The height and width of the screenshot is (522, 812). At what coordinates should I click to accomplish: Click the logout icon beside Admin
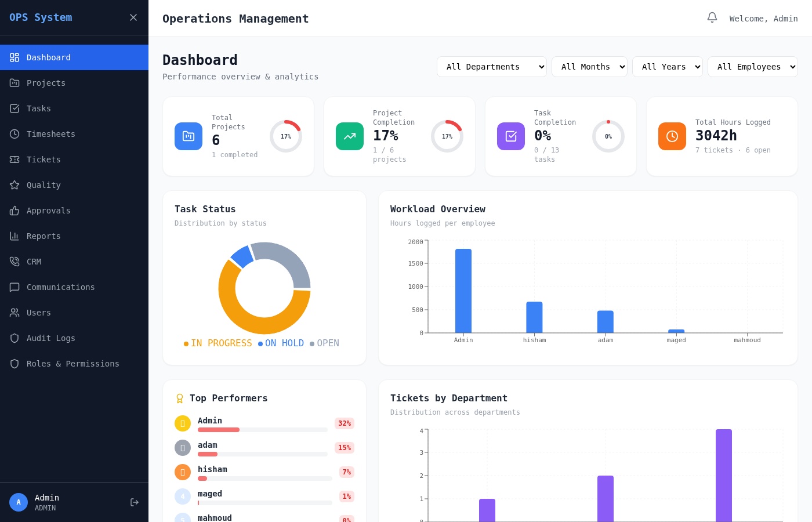(x=135, y=502)
